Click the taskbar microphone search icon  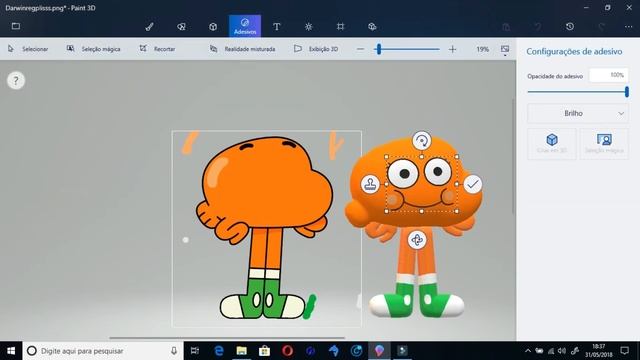pyautogui.click(x=174, y=351)
